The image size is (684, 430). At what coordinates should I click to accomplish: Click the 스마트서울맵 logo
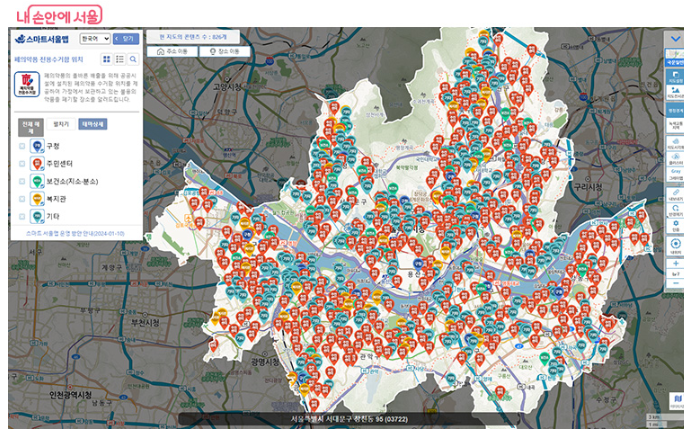pos(41,39)
